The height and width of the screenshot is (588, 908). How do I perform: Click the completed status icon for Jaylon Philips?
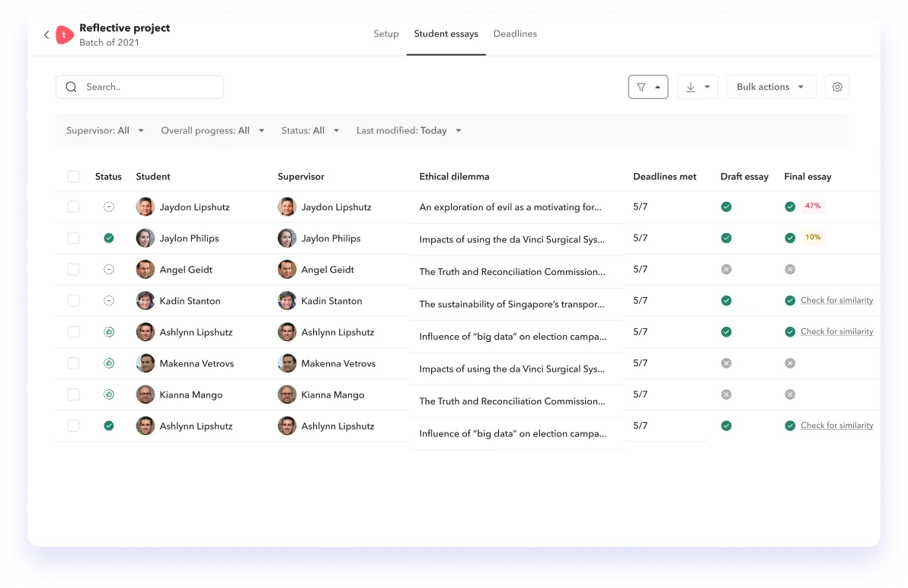(108, 238)
